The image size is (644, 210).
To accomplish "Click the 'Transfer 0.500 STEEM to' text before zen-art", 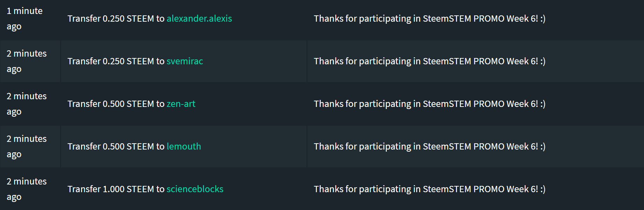I will pos(116,104).
